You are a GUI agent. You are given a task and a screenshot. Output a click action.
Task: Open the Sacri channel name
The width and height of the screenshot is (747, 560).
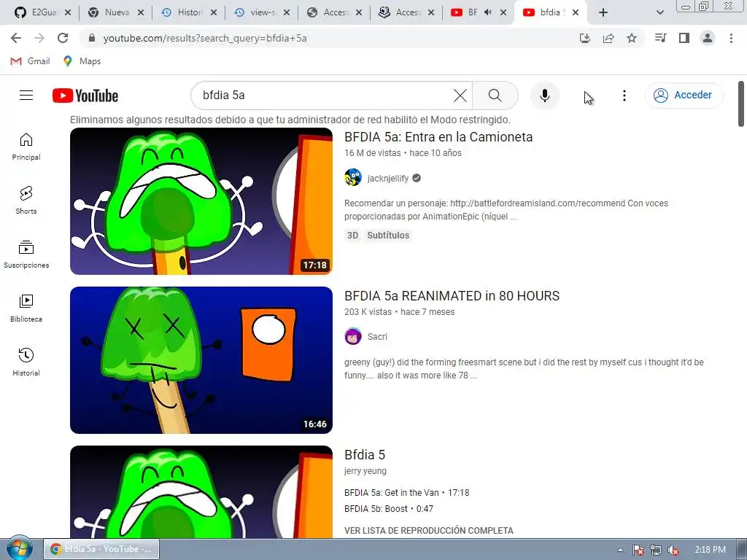[377, 337]
